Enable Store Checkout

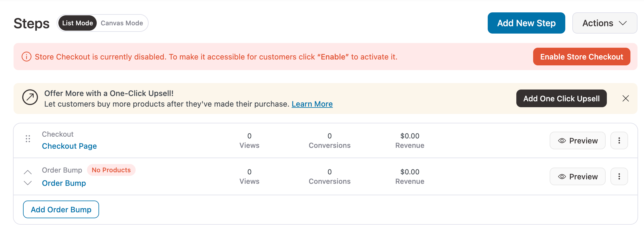point(581,56)
